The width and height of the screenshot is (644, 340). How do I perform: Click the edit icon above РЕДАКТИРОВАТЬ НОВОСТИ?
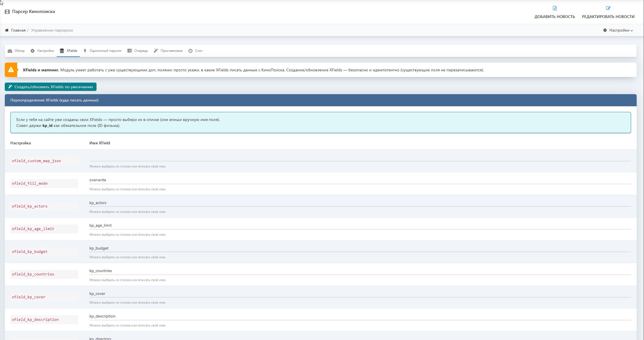pos(608,8)
